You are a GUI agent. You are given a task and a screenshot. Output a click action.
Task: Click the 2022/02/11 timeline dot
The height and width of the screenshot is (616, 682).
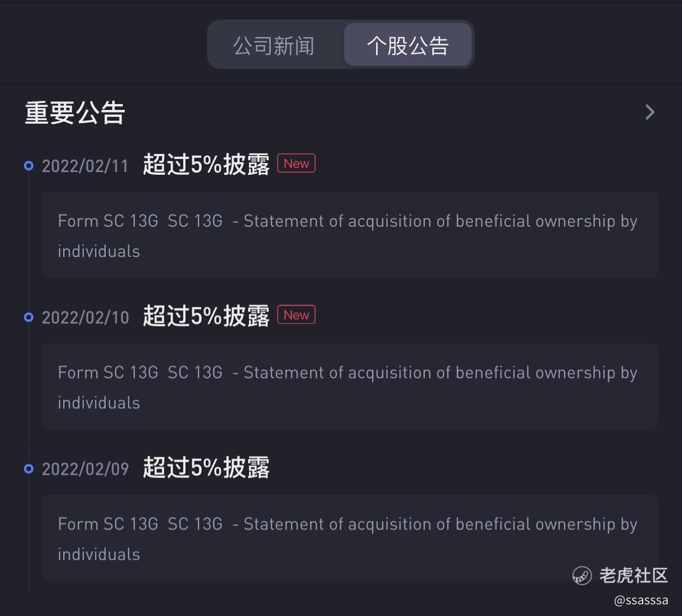tap(29, 166)
